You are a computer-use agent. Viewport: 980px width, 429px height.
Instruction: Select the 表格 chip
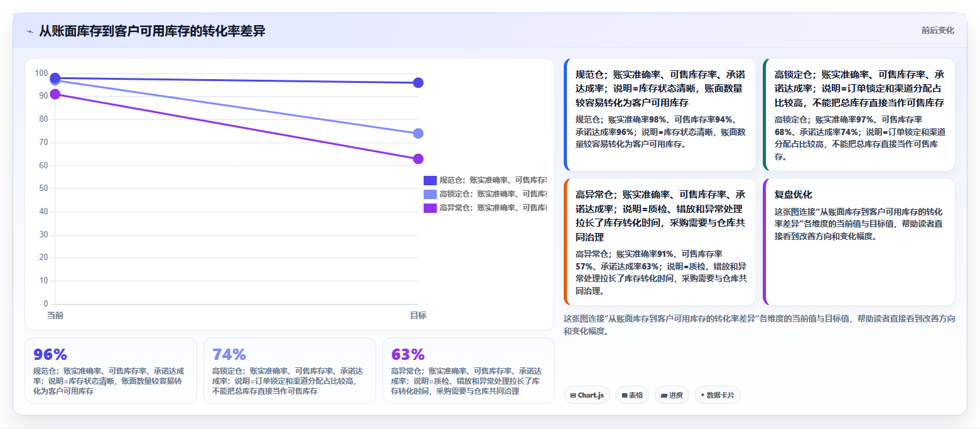pos(632,395)
